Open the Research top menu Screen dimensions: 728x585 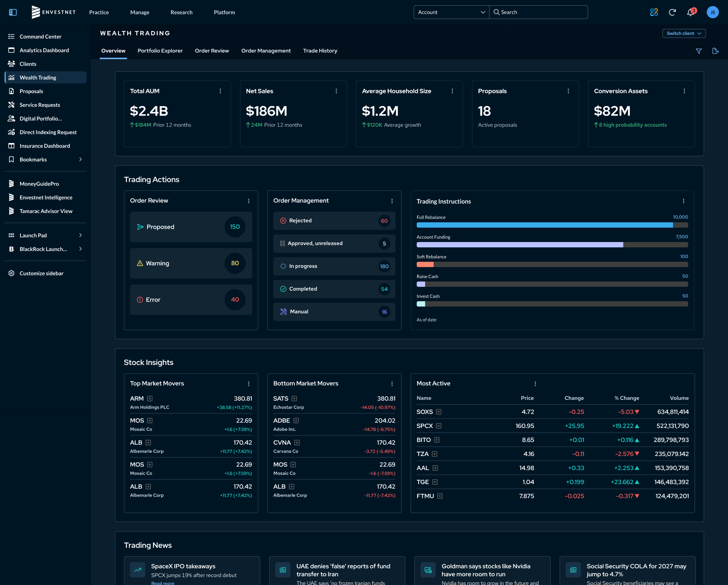(x=182, y=12)
